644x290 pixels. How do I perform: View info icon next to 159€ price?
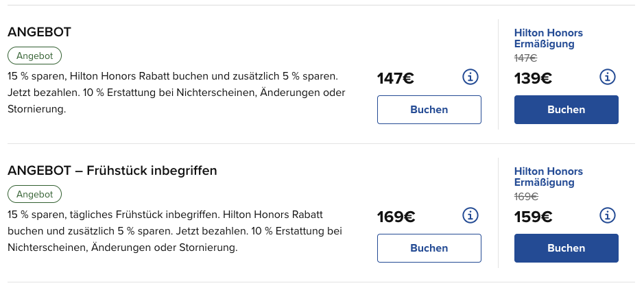(608, 215)
